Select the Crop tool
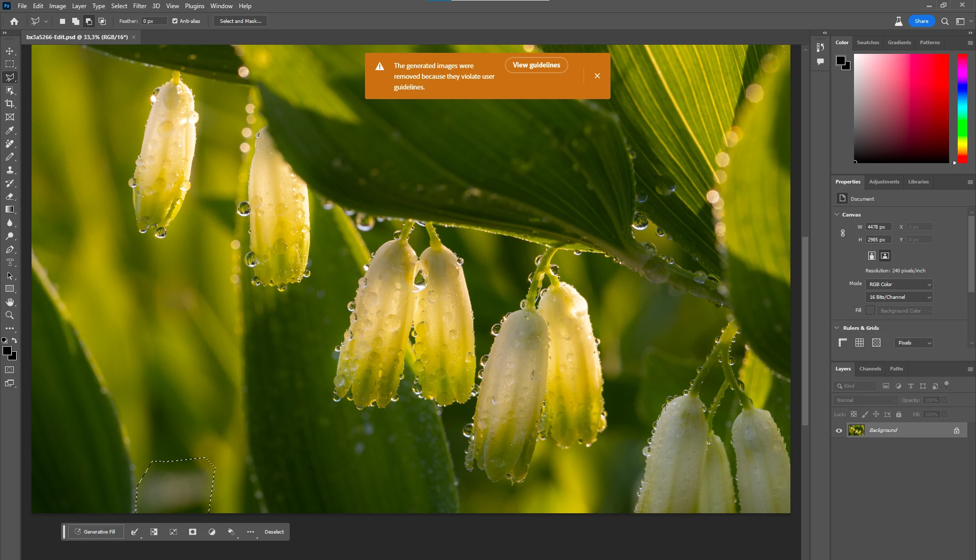Screen dimensions: 976x560 tap(10, 104)
